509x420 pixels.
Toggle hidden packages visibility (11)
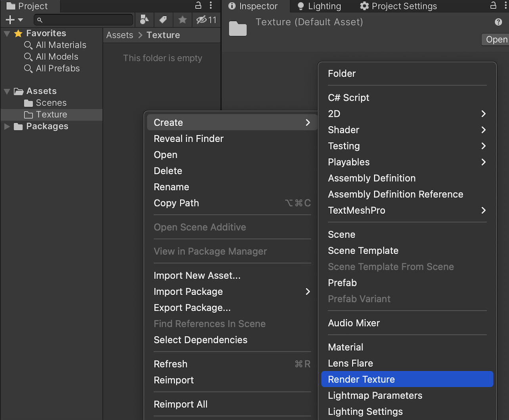pos(207,19)
